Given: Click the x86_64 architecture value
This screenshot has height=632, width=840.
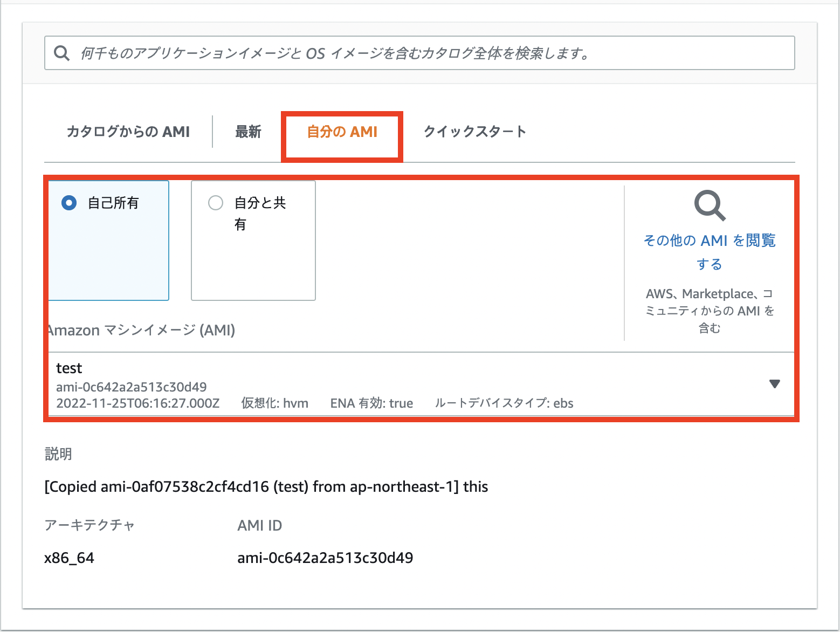Looking at the screenshot, I should [x=69, y=558].
